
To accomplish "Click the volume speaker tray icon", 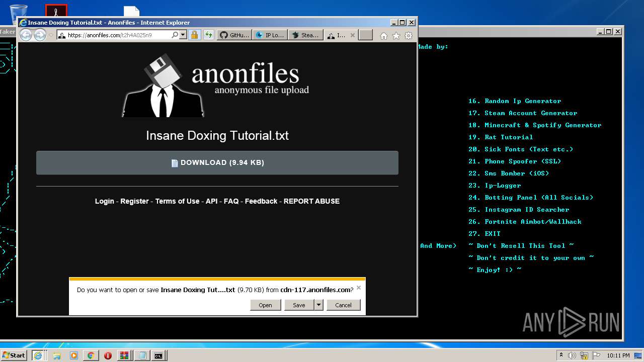I will [572, 355].
